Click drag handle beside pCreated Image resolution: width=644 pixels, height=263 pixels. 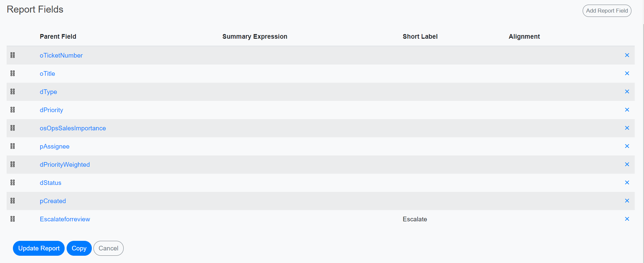[x=13, y=201]
